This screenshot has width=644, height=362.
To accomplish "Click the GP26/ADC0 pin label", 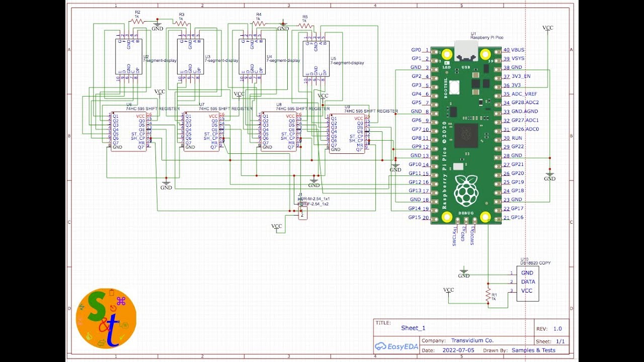I will tap(525, 129).
